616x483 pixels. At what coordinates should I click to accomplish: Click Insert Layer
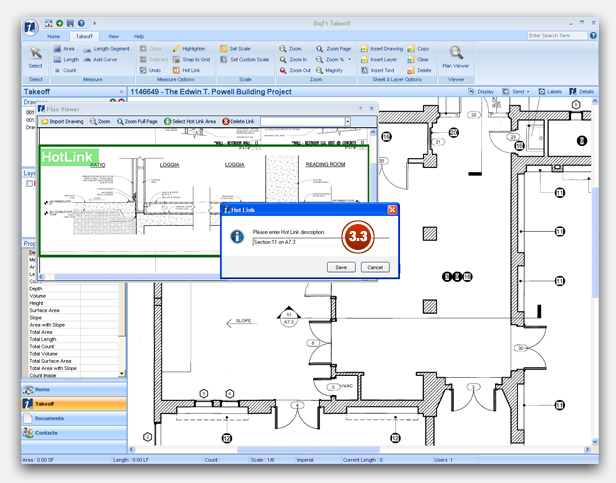379,59
